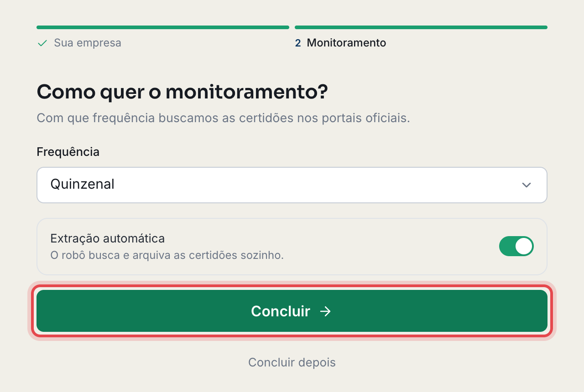Click the 'Como quer o monitoramento?' heading
The width and height of the screenshot is (584, 392).
182,92
